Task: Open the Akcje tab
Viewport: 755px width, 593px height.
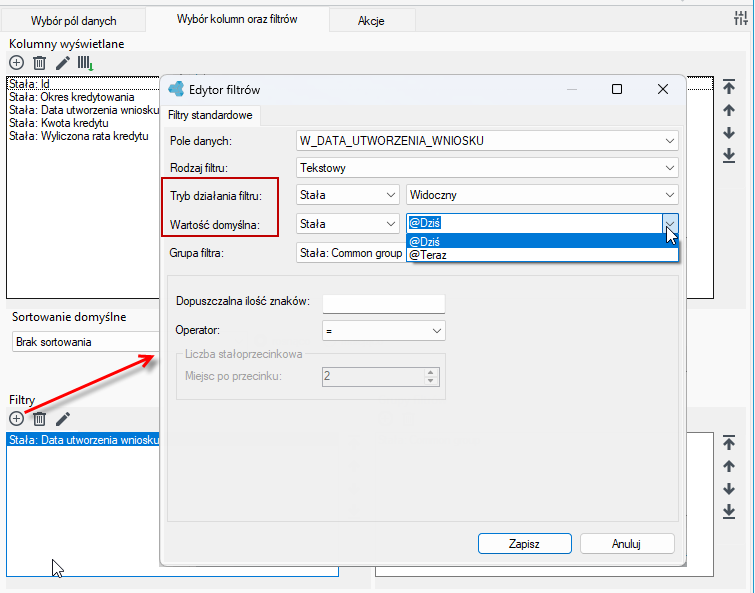Action: pyautogui.click(x=371, y=21)
